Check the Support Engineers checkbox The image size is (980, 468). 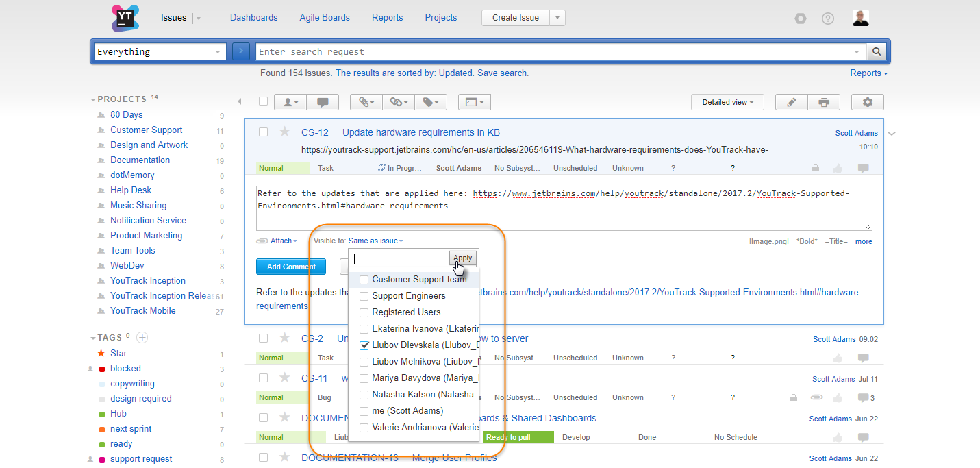coord(364,296)
